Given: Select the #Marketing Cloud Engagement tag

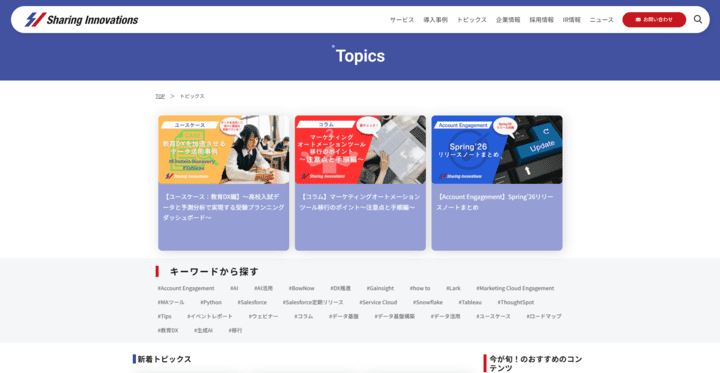Looking at the screenshot, I should [x=515, y=288].
